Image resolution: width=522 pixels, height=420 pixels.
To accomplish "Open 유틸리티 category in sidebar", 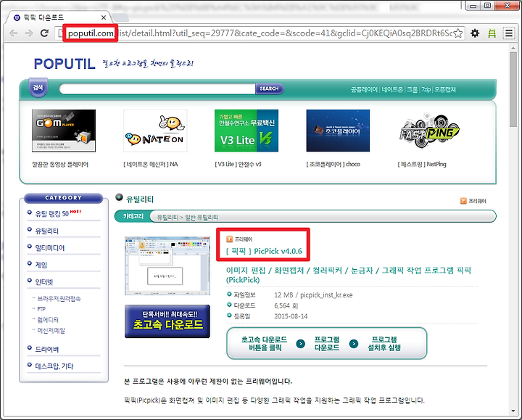I will click(x=47, y=231).
